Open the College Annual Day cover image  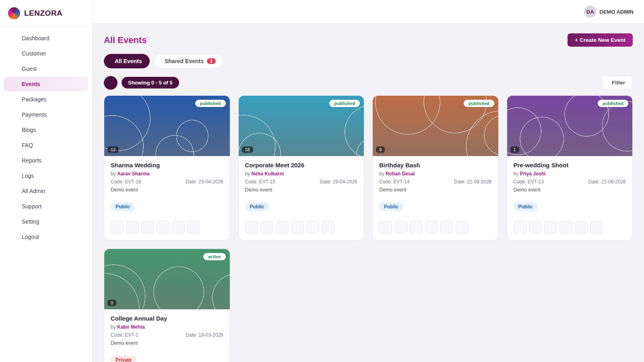click(167, 279)
